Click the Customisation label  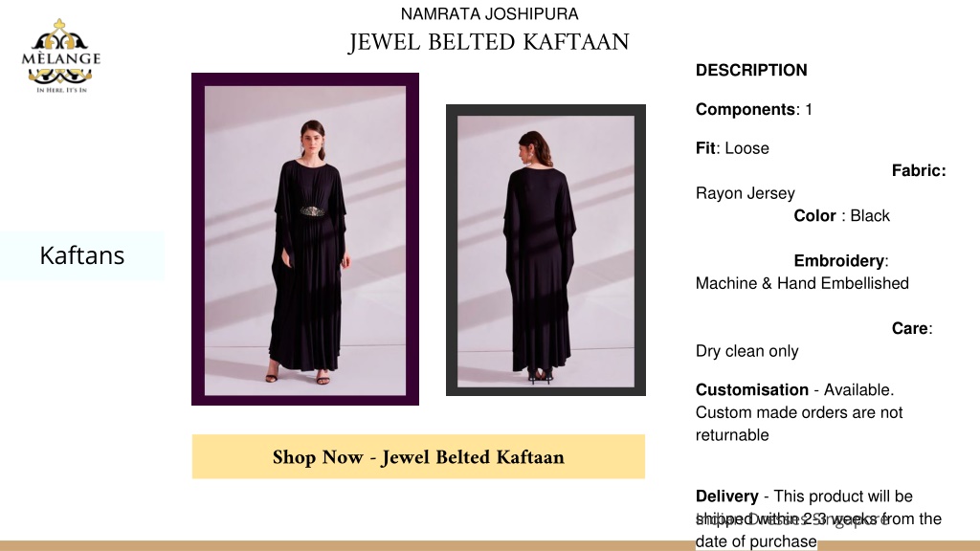(752, 390)
